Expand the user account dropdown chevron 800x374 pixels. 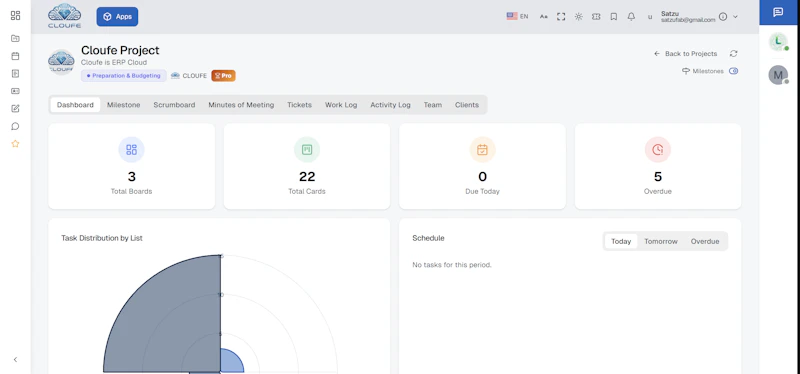tap(735, 16)
